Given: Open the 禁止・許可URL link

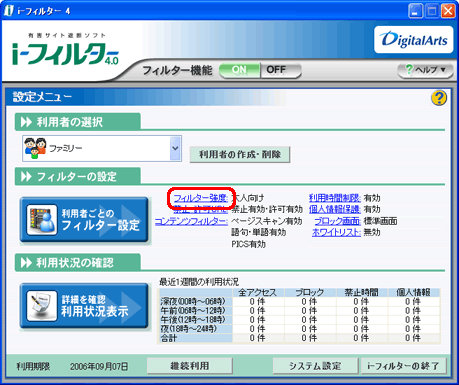Looking at the screenshot, I should pos(201,209).
